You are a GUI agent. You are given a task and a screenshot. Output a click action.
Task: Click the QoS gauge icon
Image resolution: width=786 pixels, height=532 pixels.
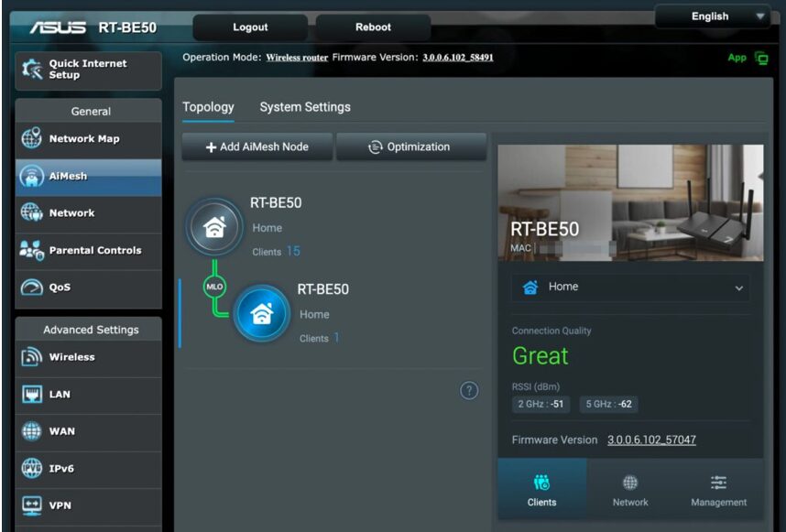31,288
